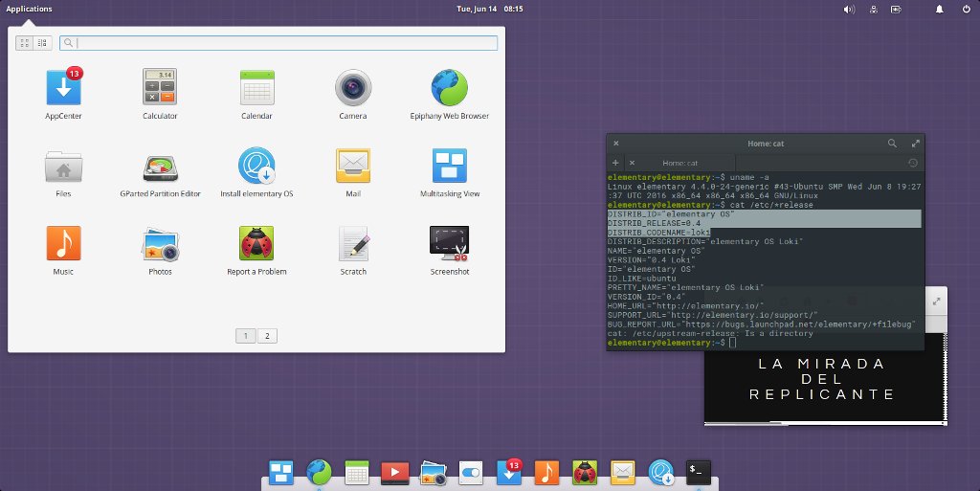Open closed tabs history in terminal
This screenshot has width=980, height=491.
[x=913, y=163]
